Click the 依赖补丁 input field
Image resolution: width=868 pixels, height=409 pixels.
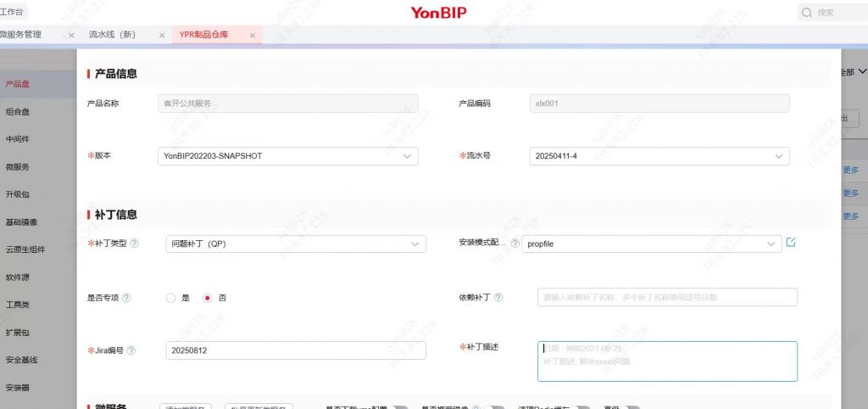pos(667,298)
